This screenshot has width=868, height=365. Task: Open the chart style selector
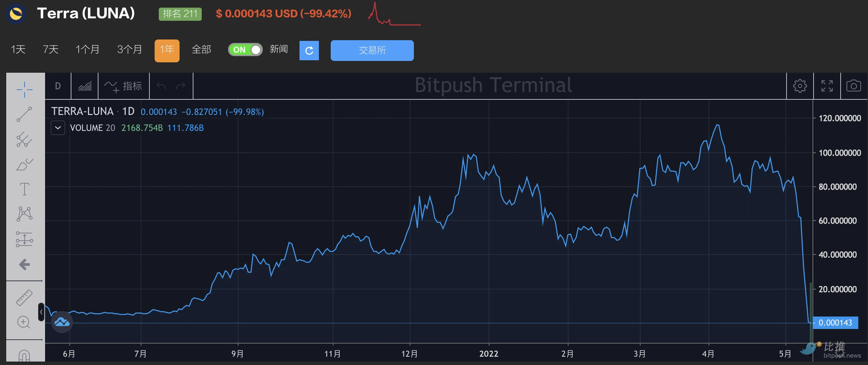(x=85, y=86)
